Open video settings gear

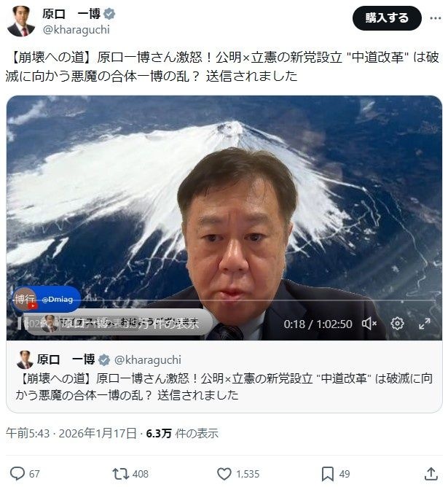coord(397,324)
